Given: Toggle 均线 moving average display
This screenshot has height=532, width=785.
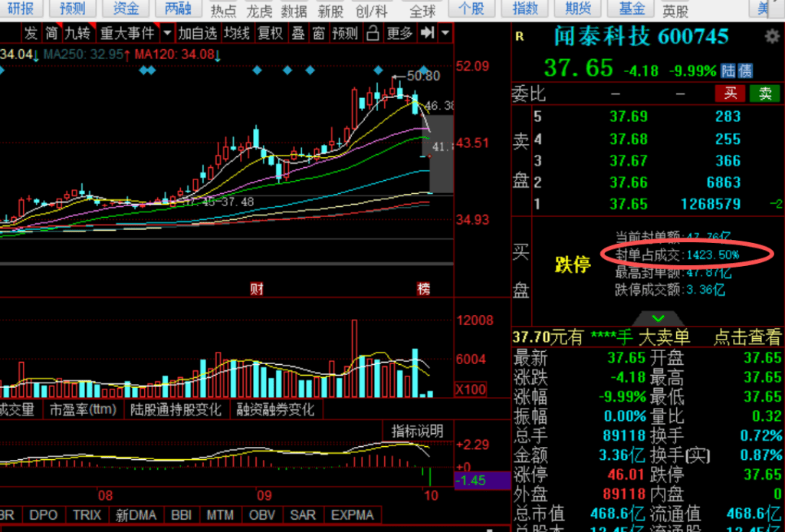Looking at the screenshot, I should pos(237,33).
